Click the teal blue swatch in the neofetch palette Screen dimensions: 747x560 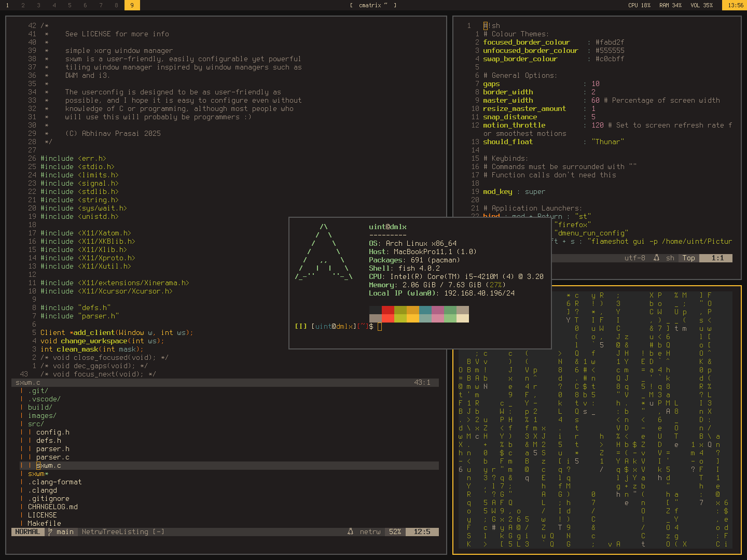pos(425,310)
